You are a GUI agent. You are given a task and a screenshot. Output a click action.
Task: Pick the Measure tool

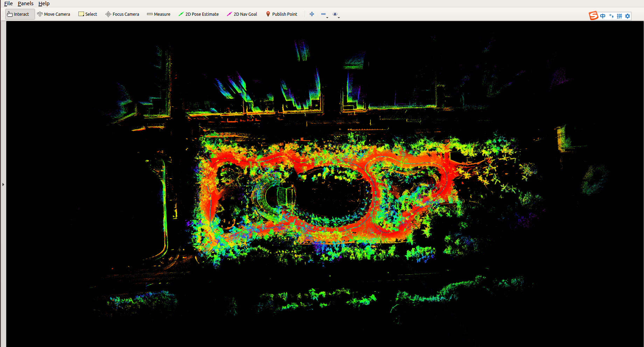[159, 14]
